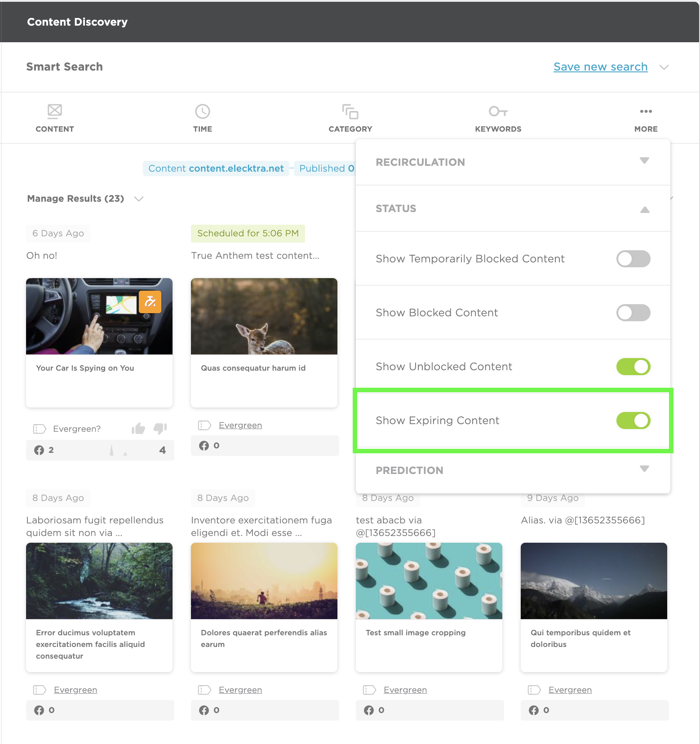Click tag icon under Error ducimus card

[x=40, y=690]
